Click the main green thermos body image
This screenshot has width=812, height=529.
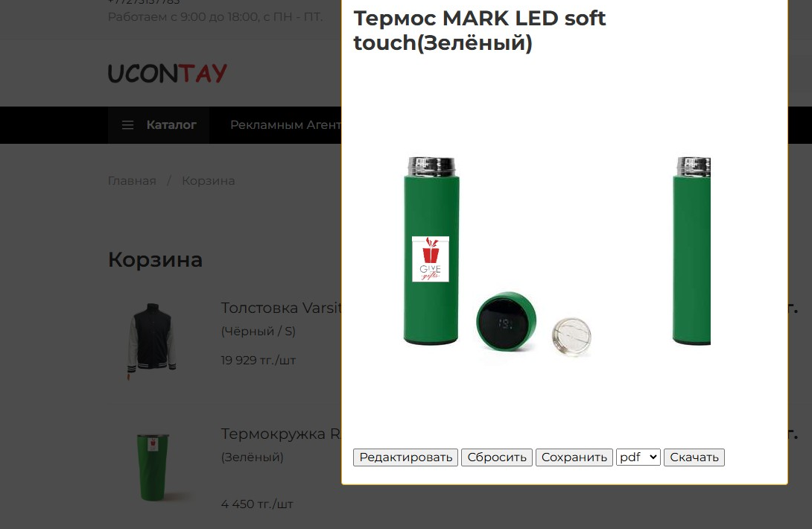[431, 251]
